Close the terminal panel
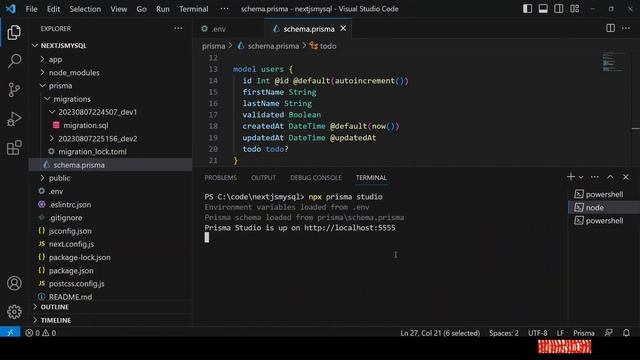640x360 pixels. click(626, 177)
